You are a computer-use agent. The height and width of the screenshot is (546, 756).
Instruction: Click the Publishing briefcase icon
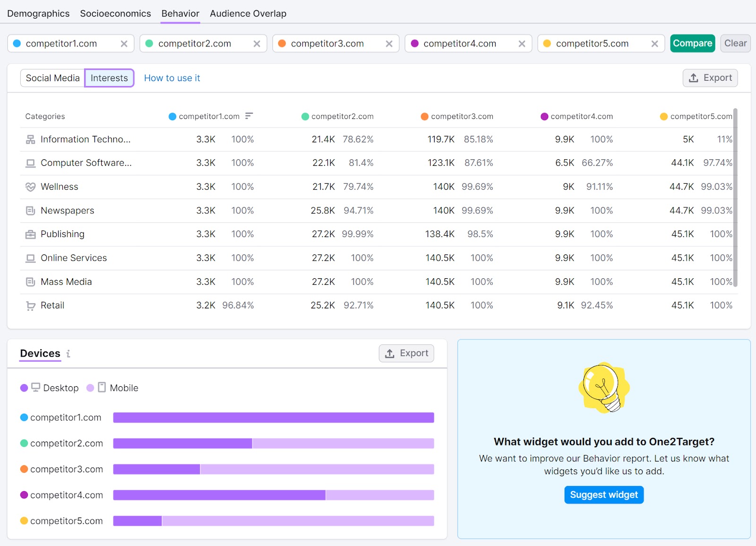tap(30, 234)
